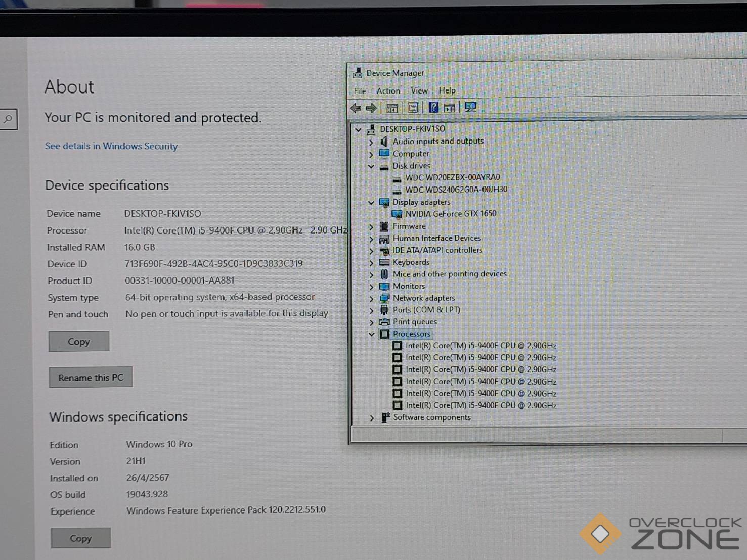Screen dimensions: 747x560
Task: Select NVIDIA GeForce GTX 1650 device
Action: [450, 214]
